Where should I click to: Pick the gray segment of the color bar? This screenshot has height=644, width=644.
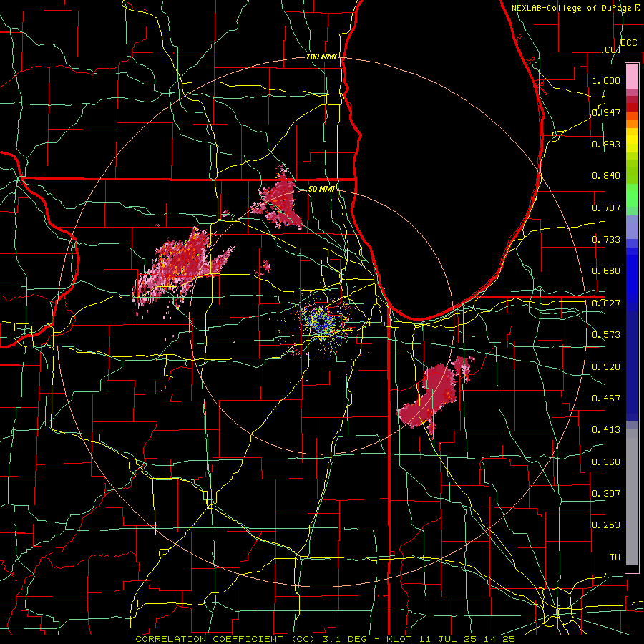[632, 497]
